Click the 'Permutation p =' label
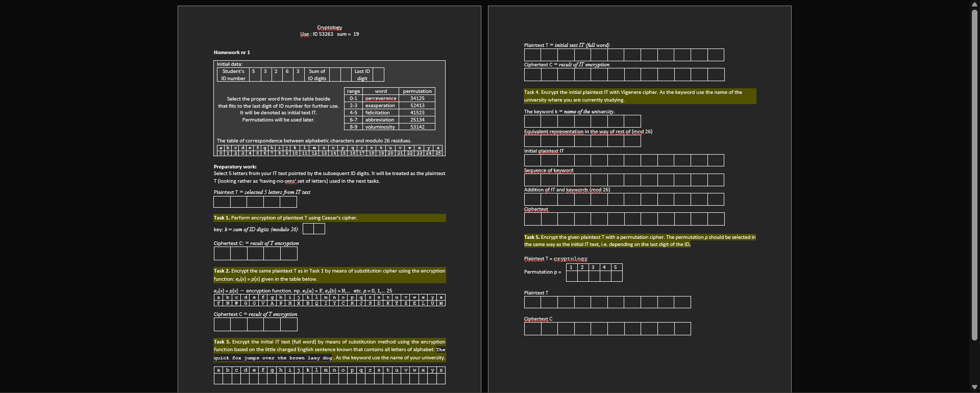This screenshot has width=980, height=393. click(543, 272)
